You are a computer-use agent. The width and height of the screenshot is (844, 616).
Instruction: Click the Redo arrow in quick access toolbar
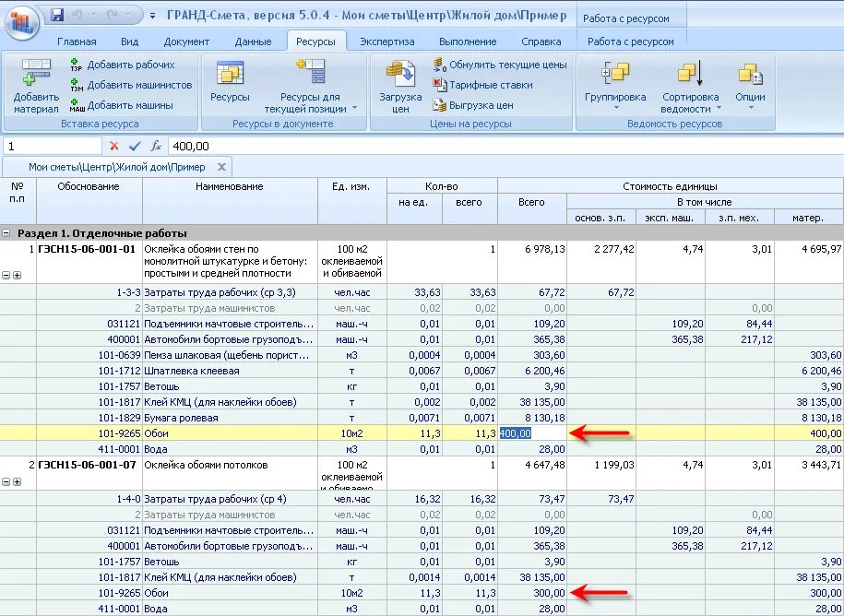click(113, 15)
